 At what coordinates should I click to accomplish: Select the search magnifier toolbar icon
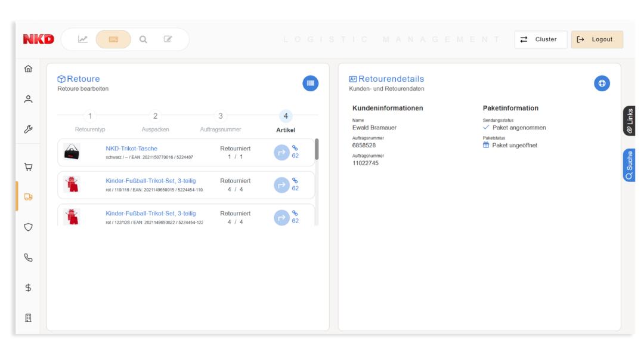[143, 39]
